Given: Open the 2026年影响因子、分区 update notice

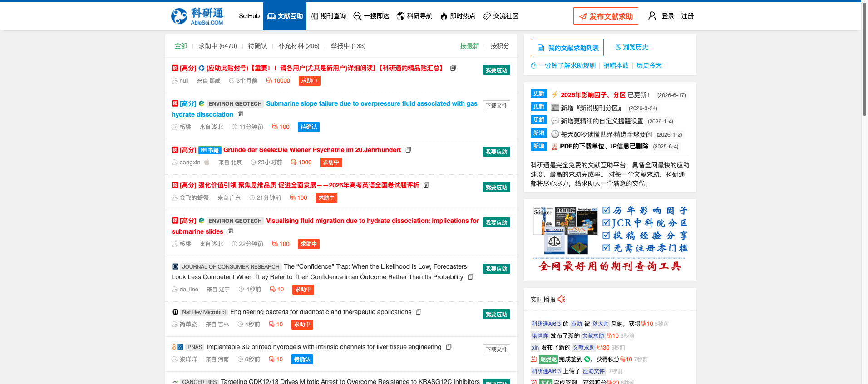Looking at the screenshot, I should 593,95.
